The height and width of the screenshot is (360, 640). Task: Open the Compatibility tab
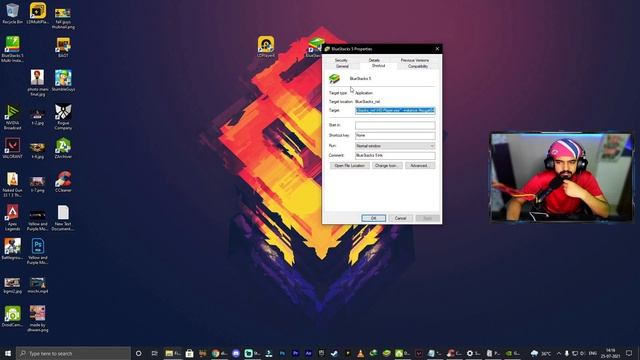418,66
